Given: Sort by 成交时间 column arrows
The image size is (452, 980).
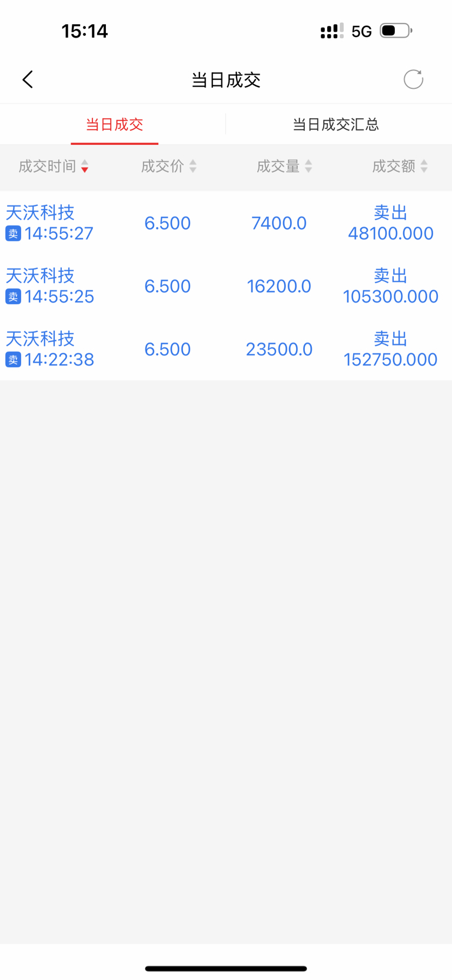Looking at the screenshot, I should (x=85, y=167).
